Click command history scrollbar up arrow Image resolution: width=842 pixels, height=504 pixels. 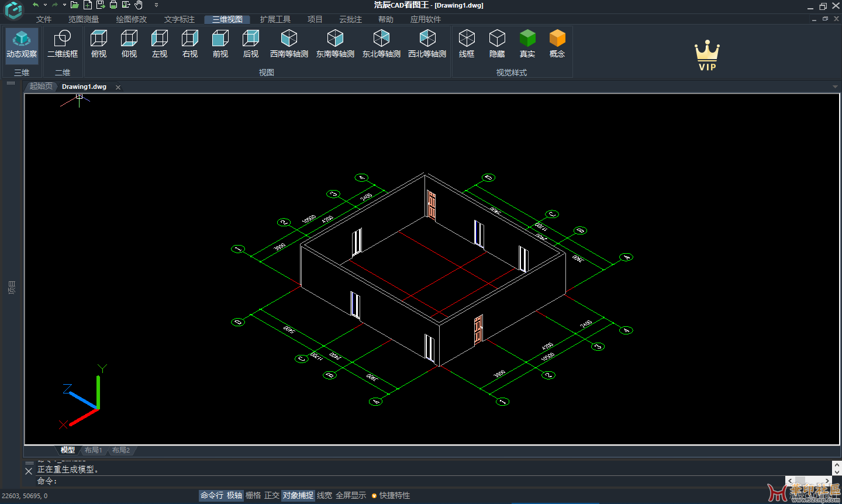[x=837, y=464]
